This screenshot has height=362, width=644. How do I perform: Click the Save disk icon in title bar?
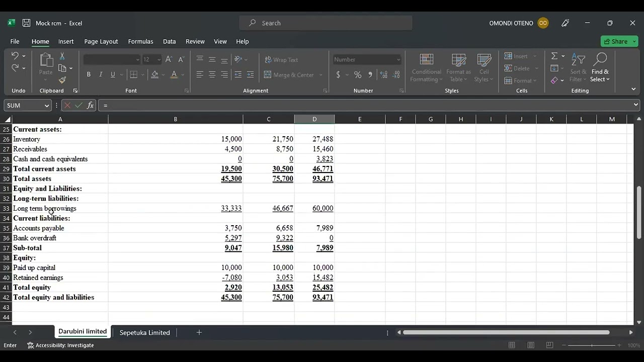(x=26, y=23)
